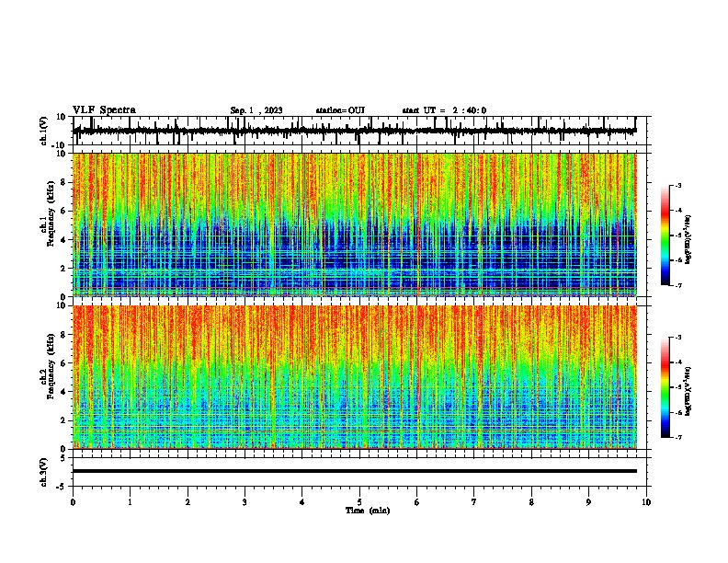Click the "6" kHz tick on the ch.1 spectrogram axis
This screenshot has height=563, width=728.
[63, 211]
